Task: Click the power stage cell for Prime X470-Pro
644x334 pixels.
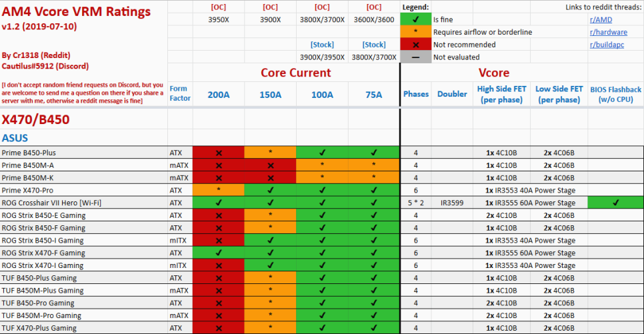Action: tap(530, 190)
